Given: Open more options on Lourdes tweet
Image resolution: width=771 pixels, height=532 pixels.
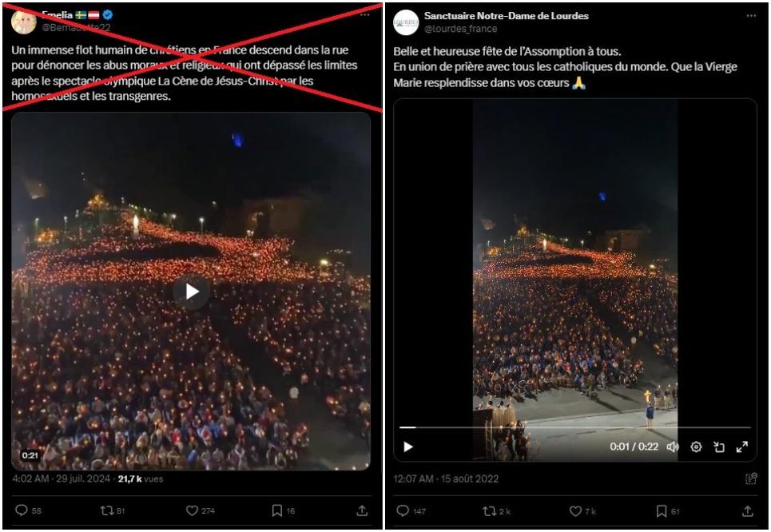Looking at the screenshot, I should point(751,16).
